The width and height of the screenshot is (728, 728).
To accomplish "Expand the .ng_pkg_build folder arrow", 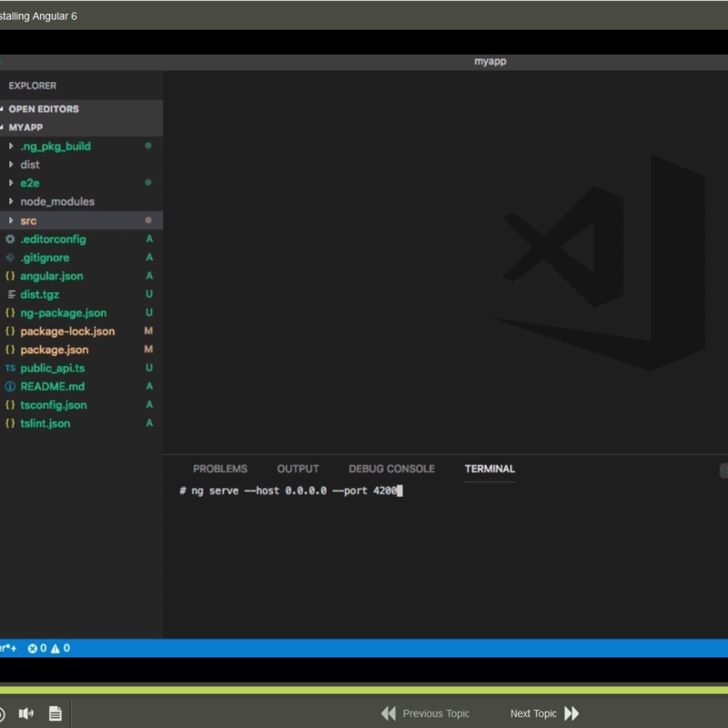I will click(11, 146).
